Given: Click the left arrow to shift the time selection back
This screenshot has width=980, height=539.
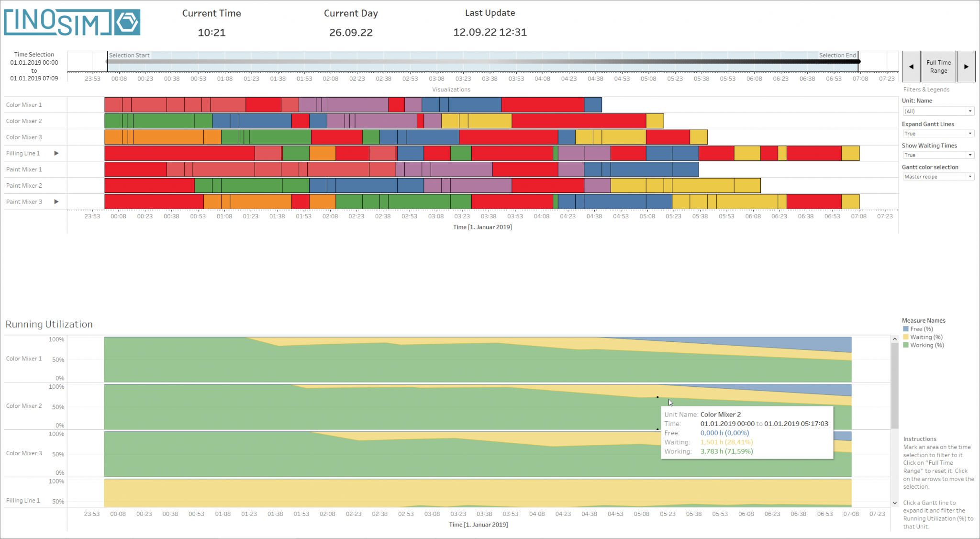Looking at the screenshot, I should [x=911, y=67].
